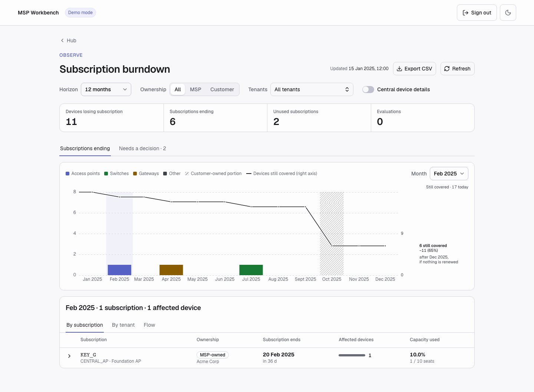Export data with Export CSV button
Screen dimensions: 534x392
tap(415, 69)
